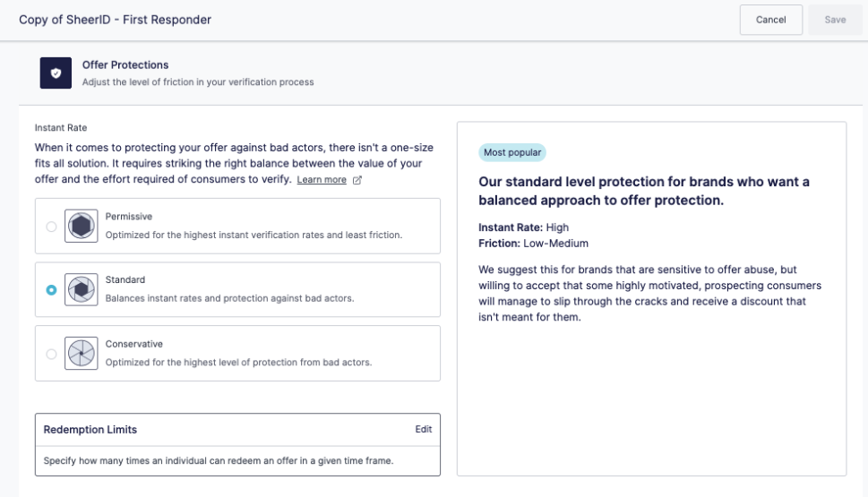Viewport: 868px width, 497px height.
Task: Click the Cancel button
Action: point(770,20)
